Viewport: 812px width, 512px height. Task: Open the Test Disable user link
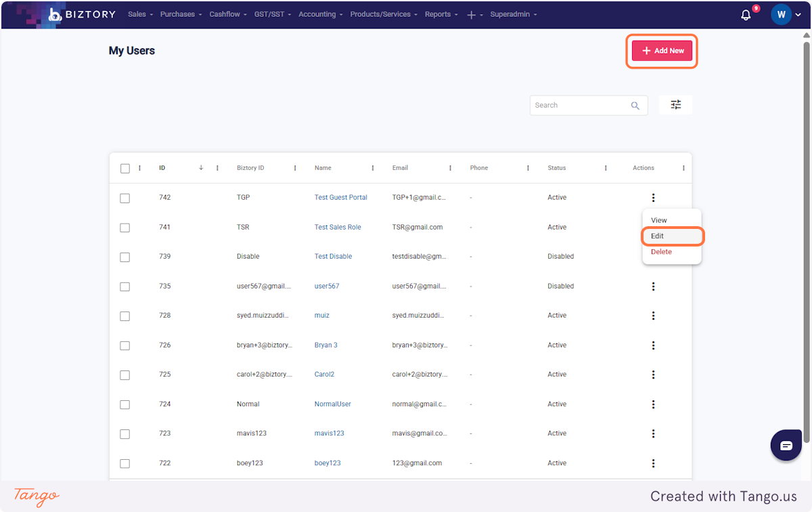click(x=333, y=257)
